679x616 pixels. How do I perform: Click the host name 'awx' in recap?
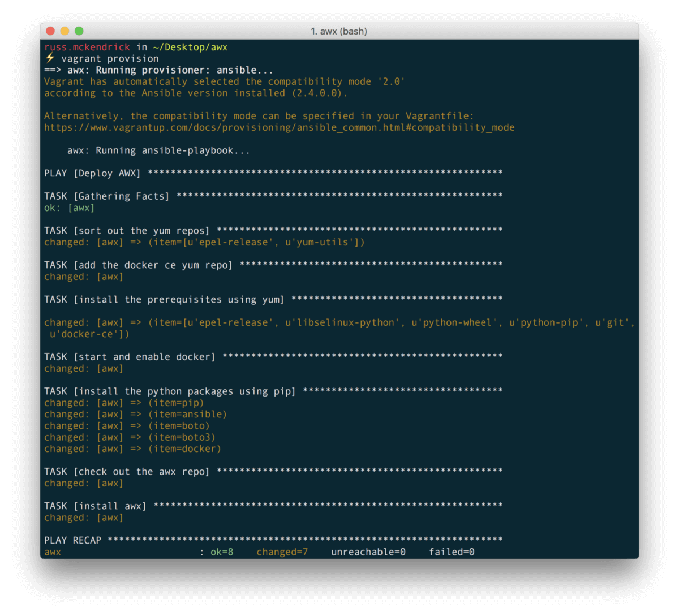click(53, 552)
